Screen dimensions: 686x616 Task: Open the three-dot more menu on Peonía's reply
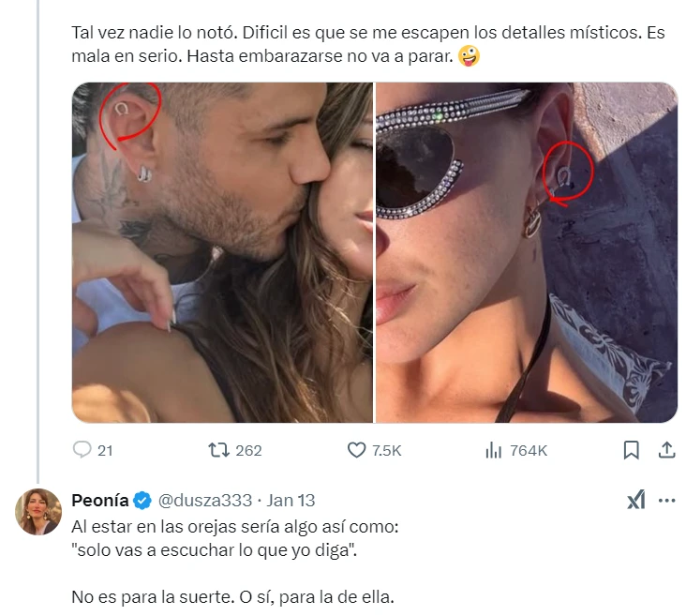pyautogui.click(x=666, y=501)
